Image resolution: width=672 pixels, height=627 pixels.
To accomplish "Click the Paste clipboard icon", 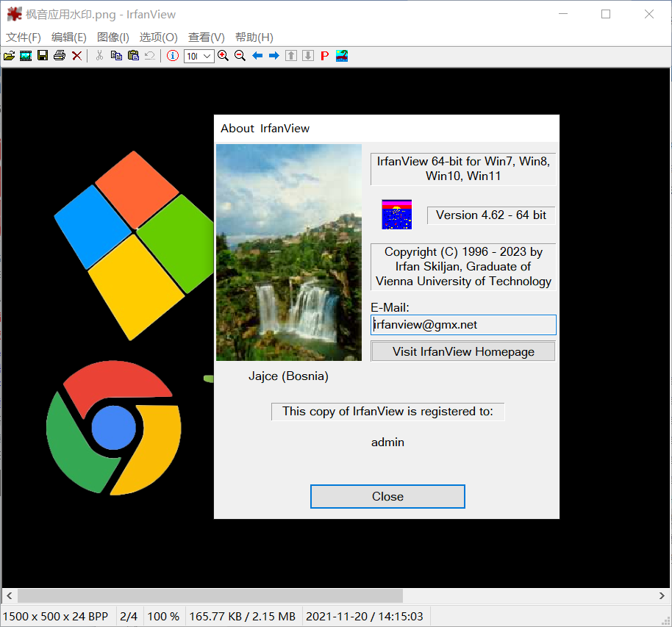I will (133, 56).
